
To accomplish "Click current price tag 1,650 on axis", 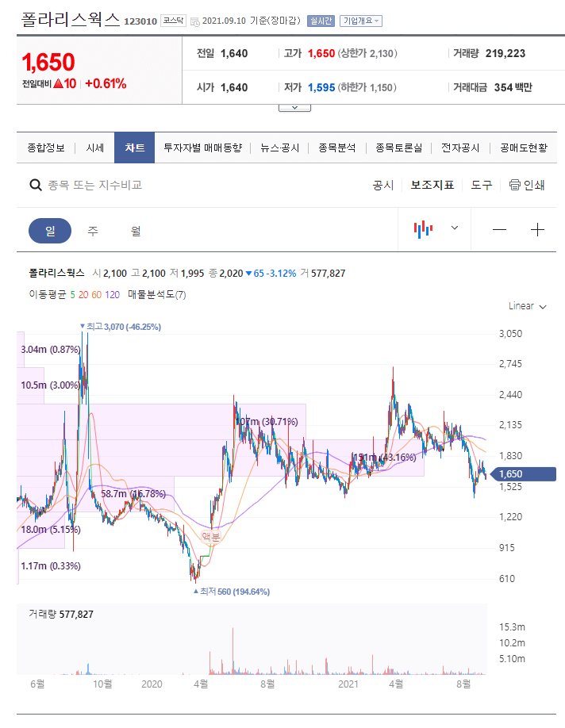I will pos(524,474).
